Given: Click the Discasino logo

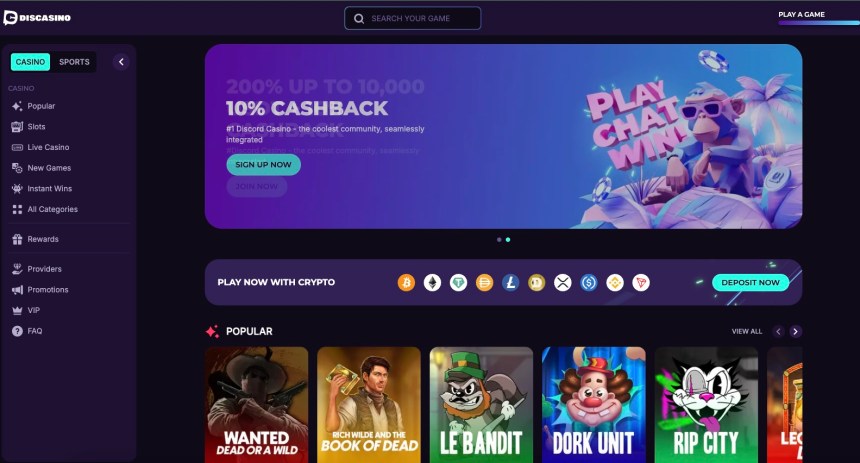Looking at the screenshot, I should click(37, 18).
